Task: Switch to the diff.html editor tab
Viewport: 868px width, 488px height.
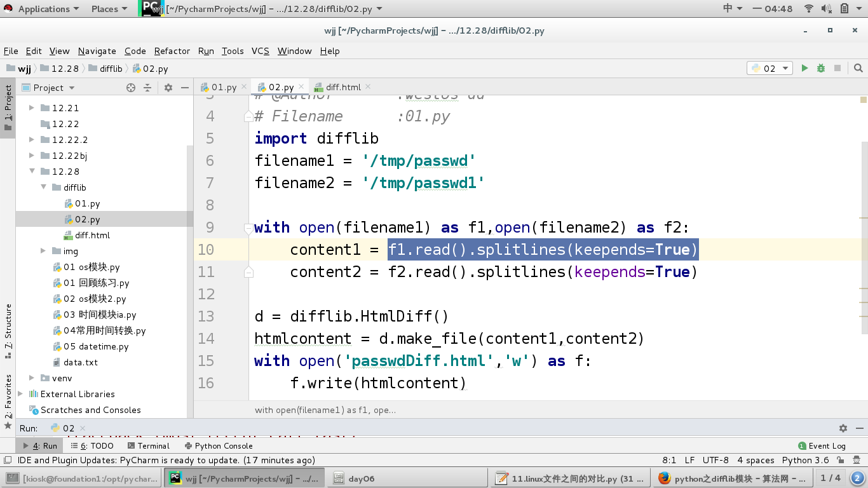Action: point(343,87)
